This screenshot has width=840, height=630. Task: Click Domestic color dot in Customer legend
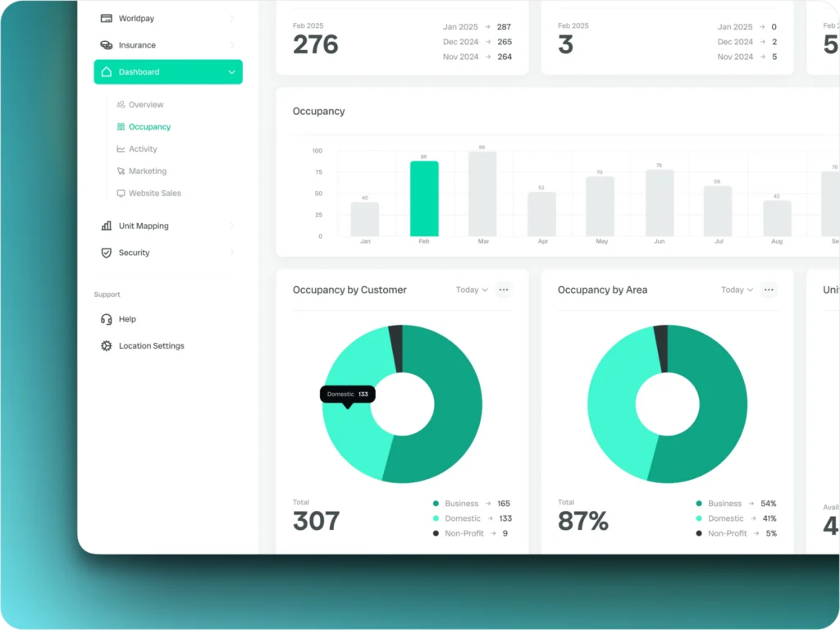(436, 518)
